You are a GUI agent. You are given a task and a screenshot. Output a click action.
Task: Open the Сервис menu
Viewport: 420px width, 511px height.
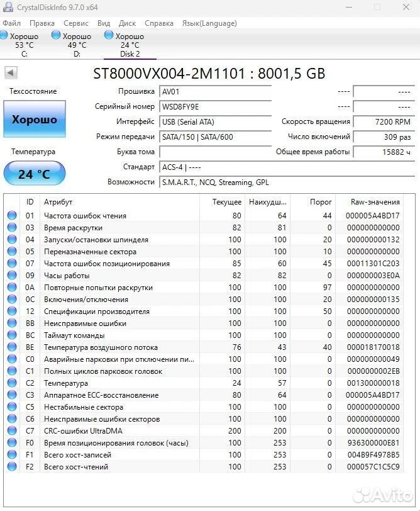coord(76,23)
